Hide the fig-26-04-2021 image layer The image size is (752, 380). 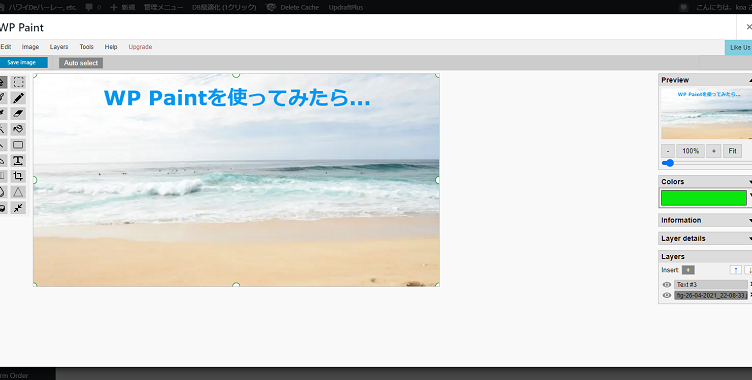667,295
